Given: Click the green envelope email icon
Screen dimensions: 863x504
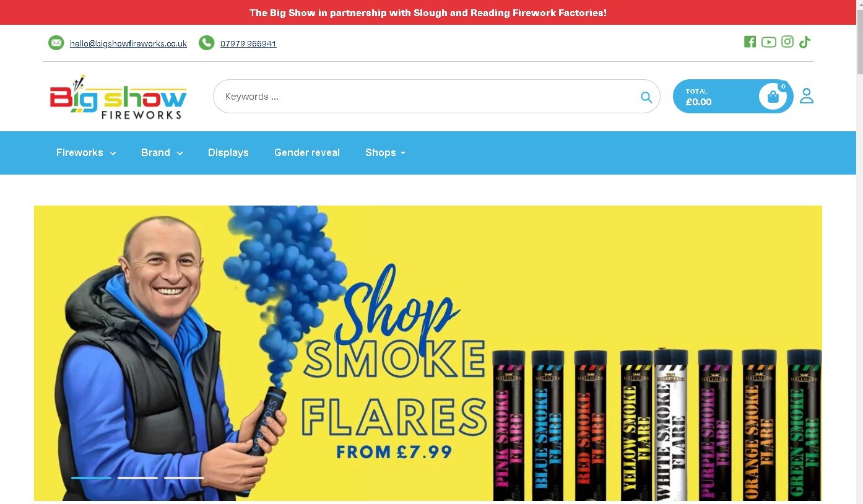Looking at the screenshot, I should 56,43.
